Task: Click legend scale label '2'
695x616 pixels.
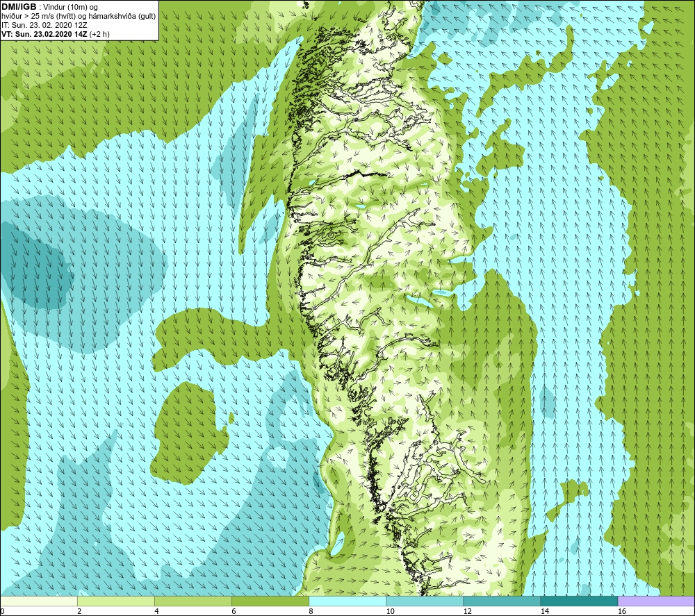Action: tap(79, 612)
